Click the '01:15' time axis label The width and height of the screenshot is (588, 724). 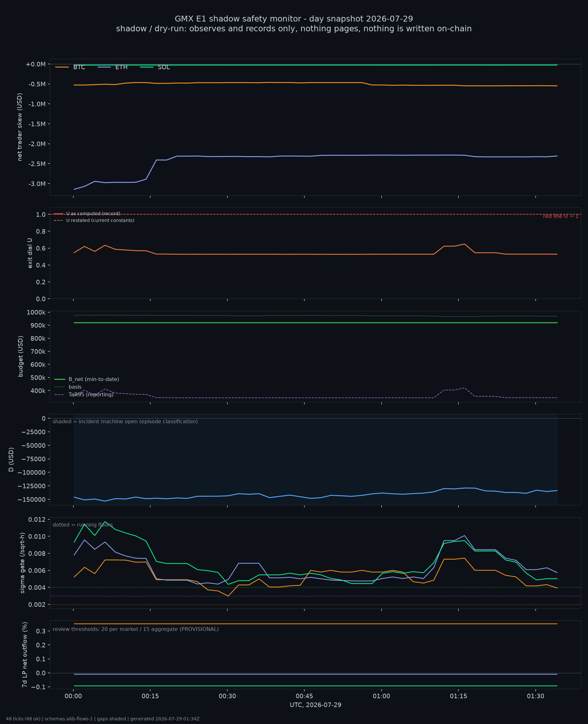459,696
